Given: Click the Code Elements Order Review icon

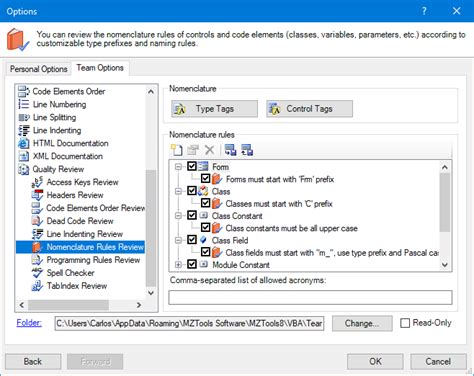Looking at the screenshot, I should click(x=37, y=208).
